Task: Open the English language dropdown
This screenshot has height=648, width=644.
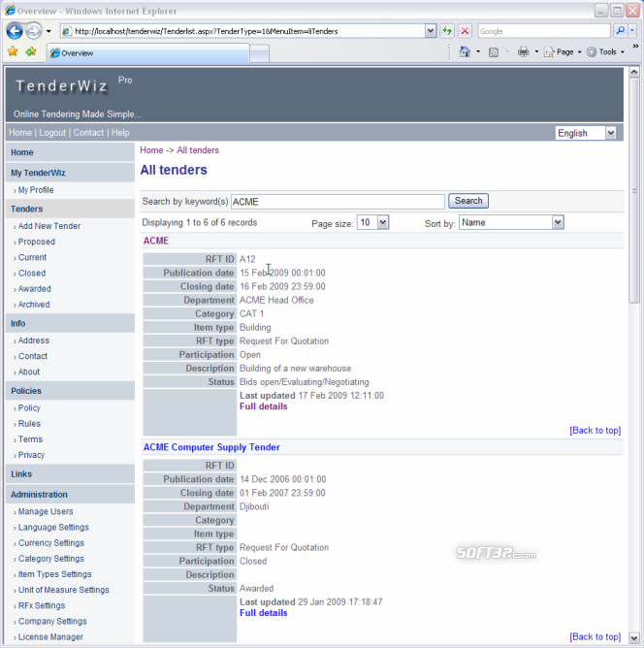Action: coord(586,133)
